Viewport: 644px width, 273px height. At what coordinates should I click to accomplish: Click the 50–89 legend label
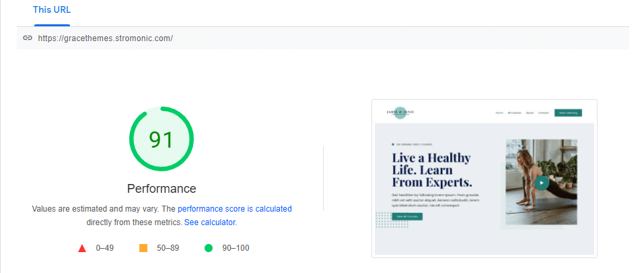(168, 248)
